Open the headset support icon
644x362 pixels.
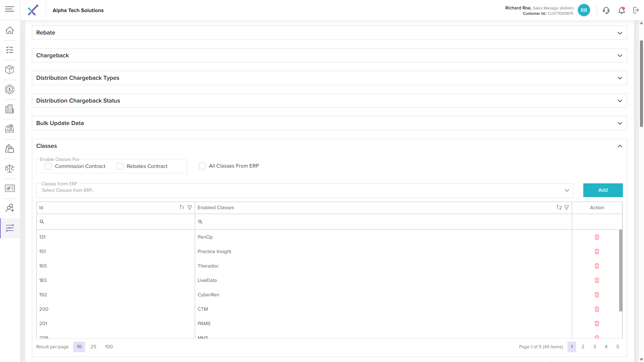click(x=606, y=10)
